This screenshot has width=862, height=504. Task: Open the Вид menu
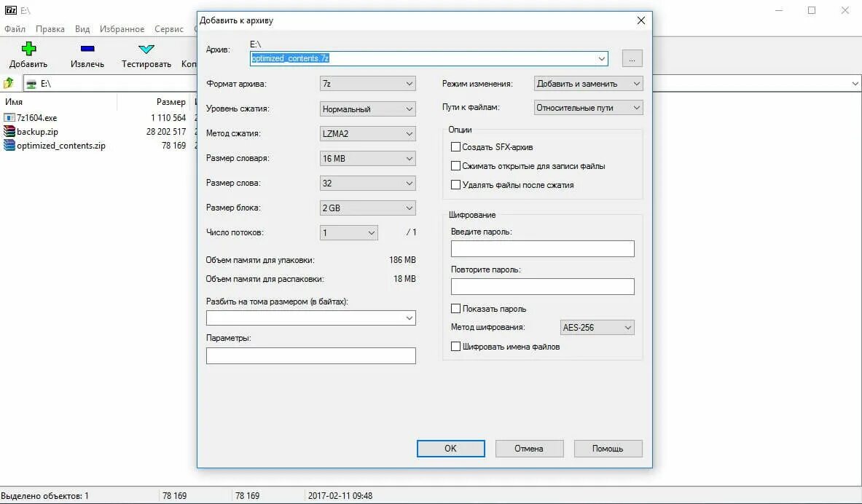82,29
